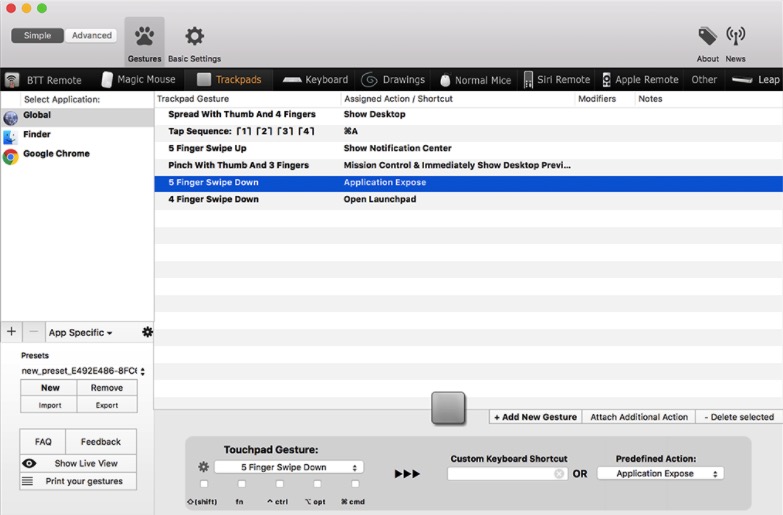Open the Trackpads tab
This screenshot has height=515, width=783.
point(229,79)
